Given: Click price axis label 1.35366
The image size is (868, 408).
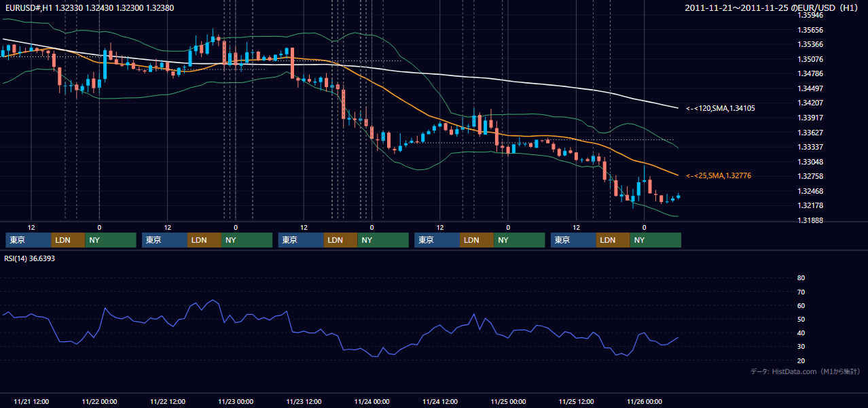Looking at the screenshot, I should point(810,44).
